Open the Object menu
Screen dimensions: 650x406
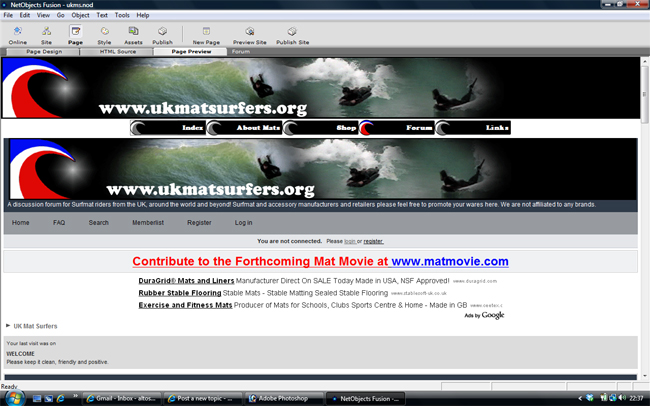80,15
